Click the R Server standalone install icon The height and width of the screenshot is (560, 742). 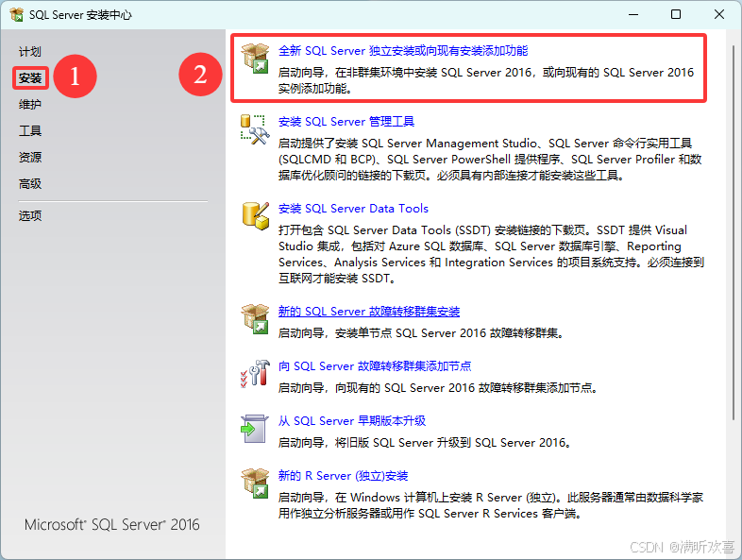[255, 483]
